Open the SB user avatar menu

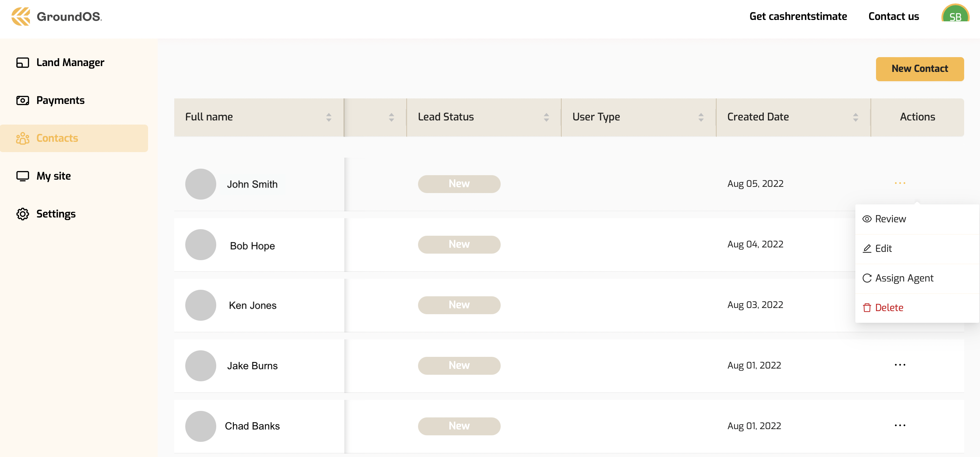955,15
